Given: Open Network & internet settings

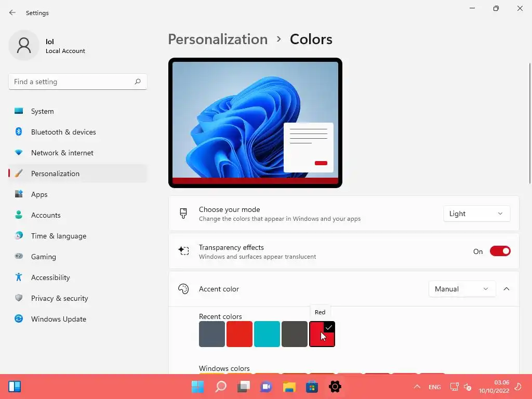Looking at the screenshot, I should [x=78, y=153].
